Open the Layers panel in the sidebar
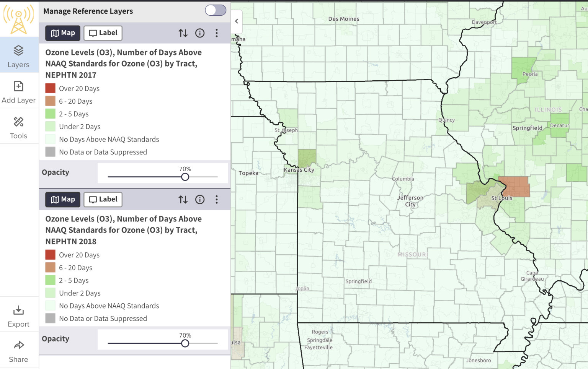The height and width of the screenshot is (369, 588). (19, 55)
